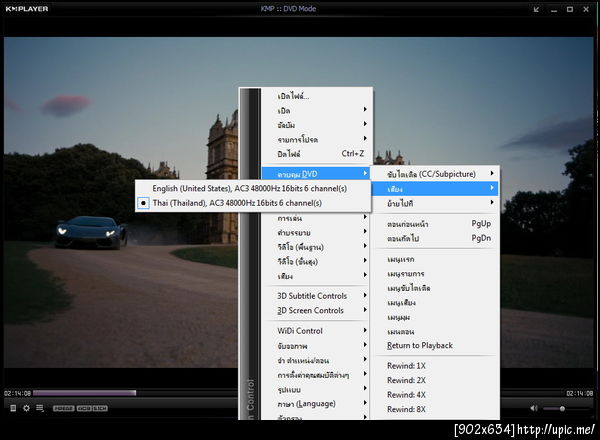The image size is (600, 440).
Task: Select เมนูรายการ in the DVD submenu
Action: 435,274
